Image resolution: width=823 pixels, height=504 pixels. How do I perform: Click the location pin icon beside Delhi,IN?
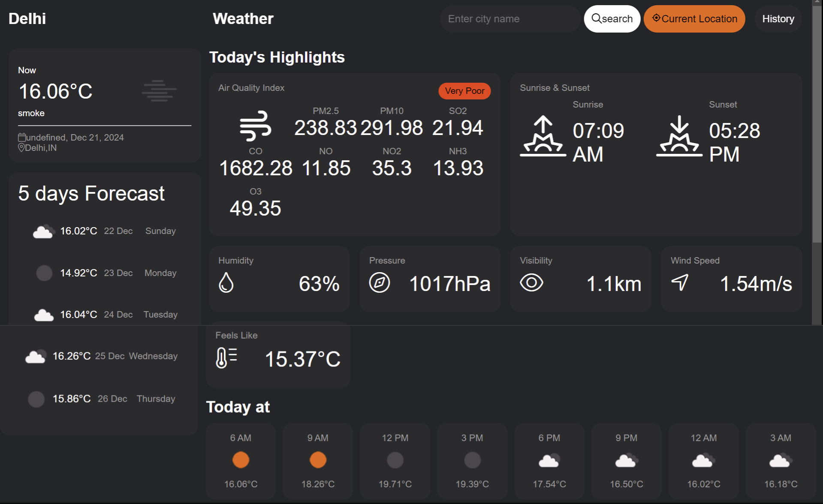tap(21, 148)
